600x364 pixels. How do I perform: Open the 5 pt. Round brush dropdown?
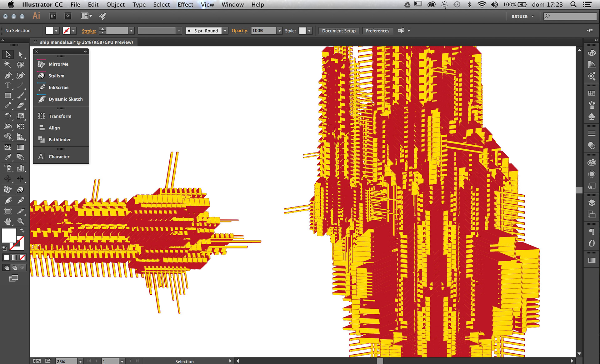coord(225,31)
